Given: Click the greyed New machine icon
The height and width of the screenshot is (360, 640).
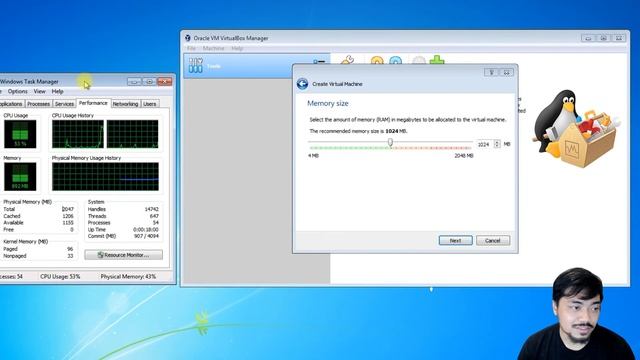Looking at the screenshot, I should (419, 61).
